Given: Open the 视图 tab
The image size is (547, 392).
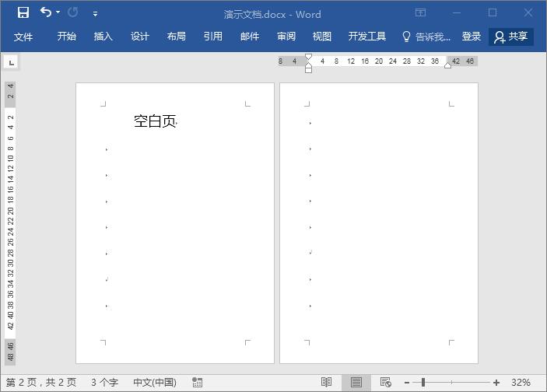Looking at the screenshot, I should (x=321, y=37).
